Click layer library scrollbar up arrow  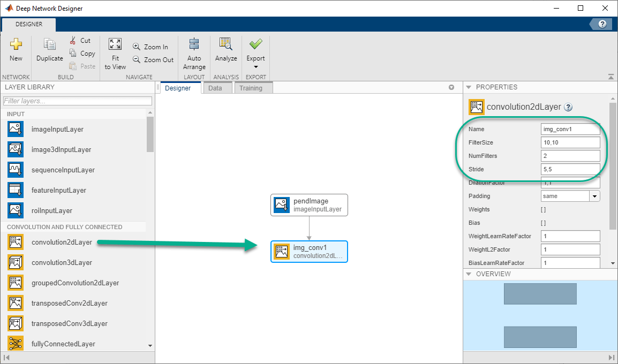pyautogui.click(x=150, y=112)
